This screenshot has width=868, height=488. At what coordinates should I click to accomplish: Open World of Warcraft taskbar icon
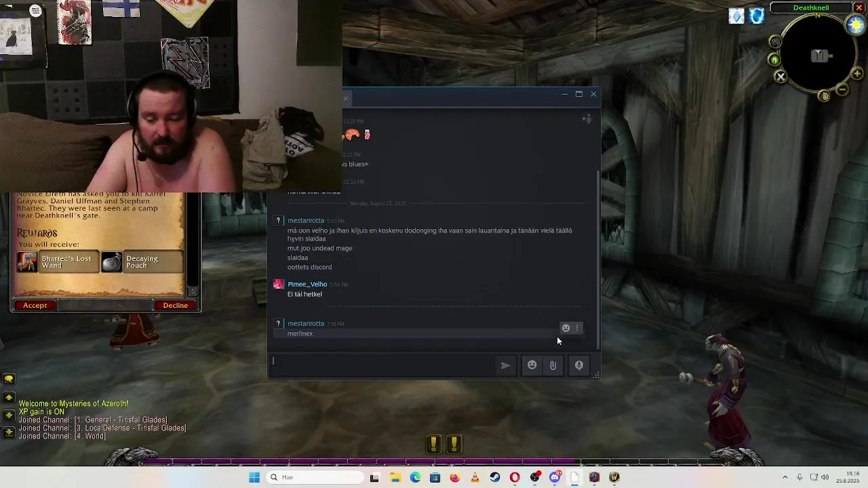(x=614, y=477)
